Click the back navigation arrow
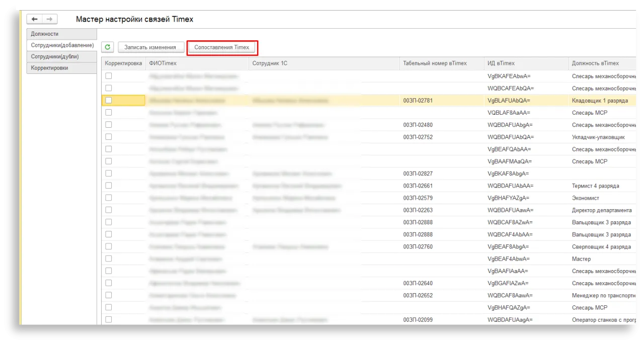This screenshot has height=344, width=644. pos(35,19)
